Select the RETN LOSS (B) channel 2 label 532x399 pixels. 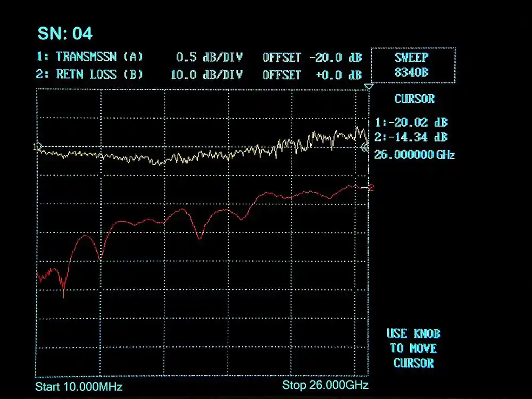coord(89,74)
